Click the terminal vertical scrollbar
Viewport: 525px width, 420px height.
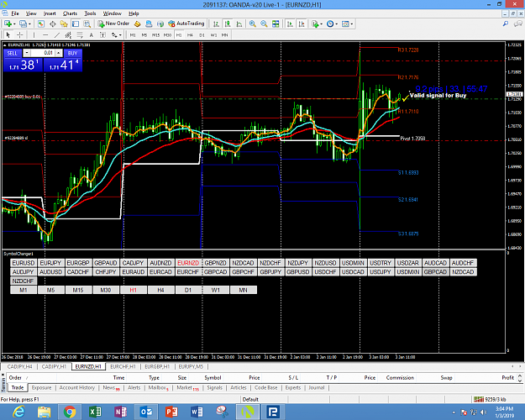pos(520,378)
